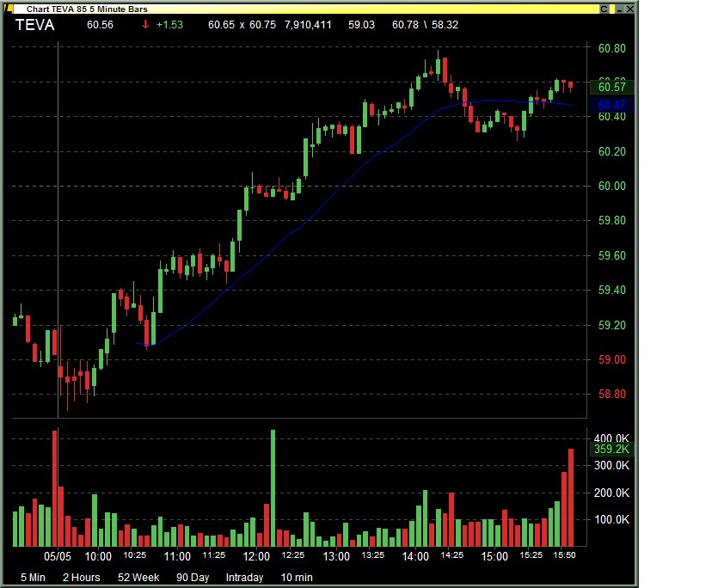Click the green 60.57 current price tag
Screen dimensions: 724x588
point(612,87)
